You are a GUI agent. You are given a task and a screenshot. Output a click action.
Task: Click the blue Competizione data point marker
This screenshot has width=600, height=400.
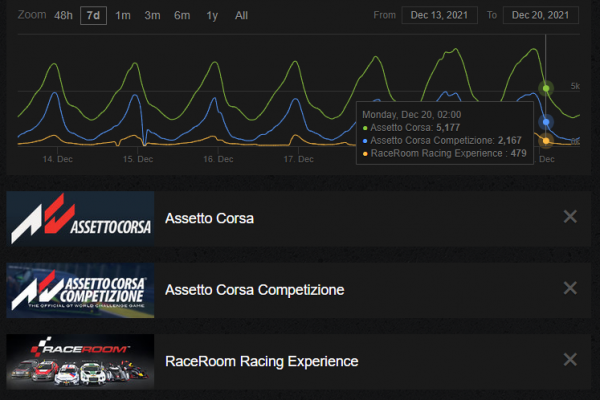(x=546, y=122)
